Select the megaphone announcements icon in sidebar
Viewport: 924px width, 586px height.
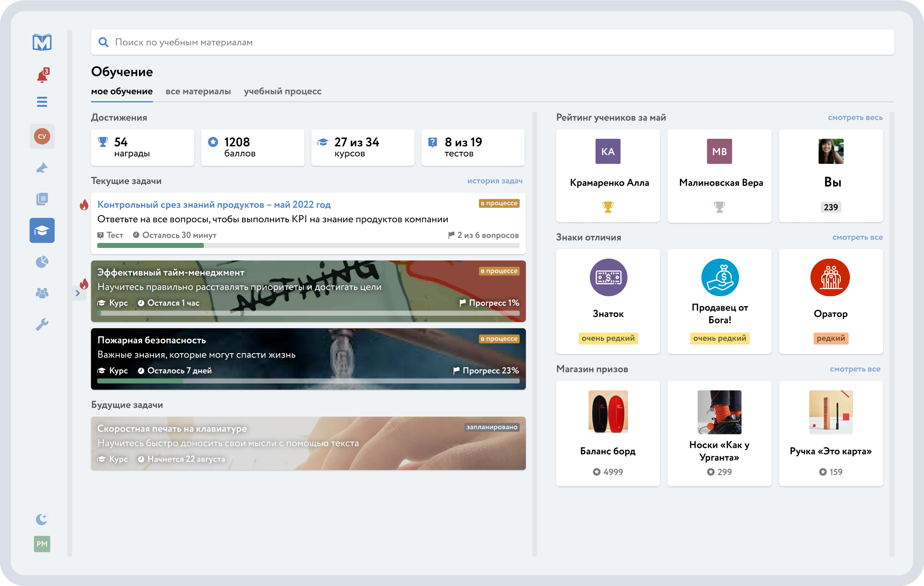coord(42,168)
